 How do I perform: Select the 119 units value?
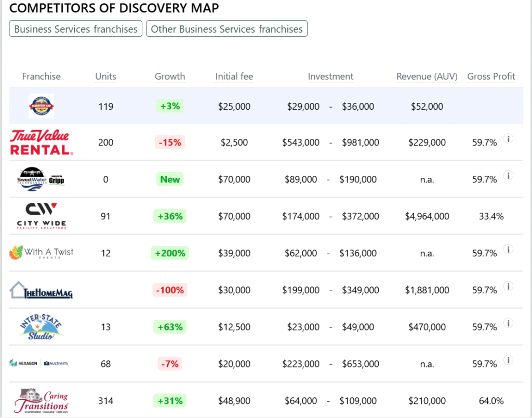(105, 106)
